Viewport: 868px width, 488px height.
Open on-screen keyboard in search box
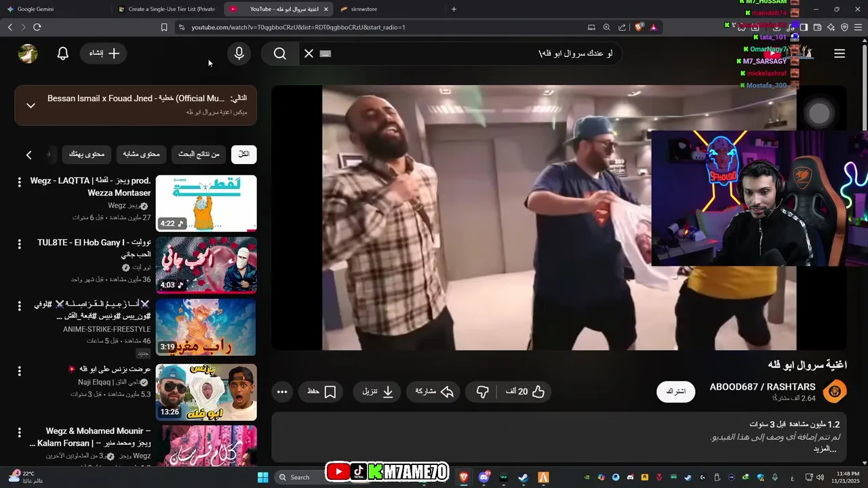[325, 54]
